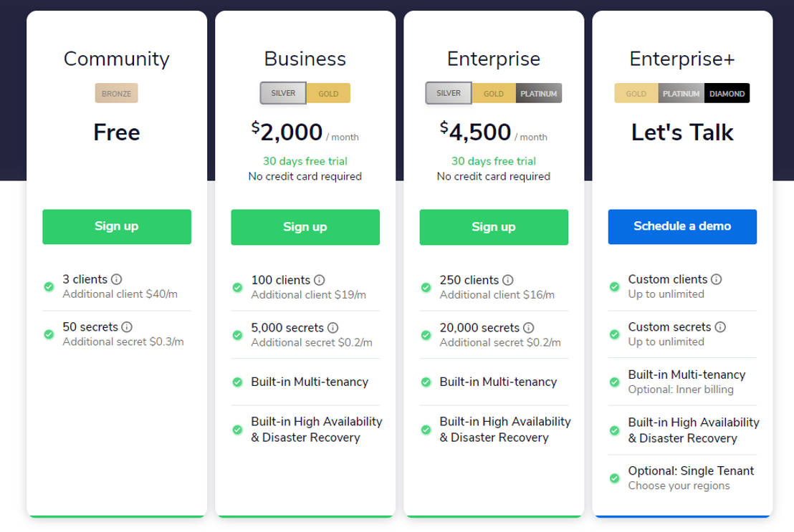This screenshot has width=794, height=532.
Task: Switch Enterprise+ to the DIAMOND tier
Action: coord(727,93)
